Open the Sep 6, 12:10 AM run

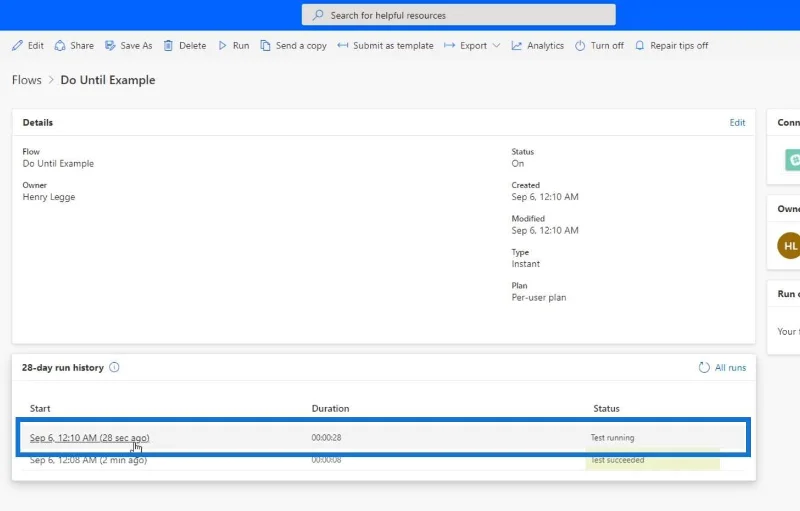pyautogui.click(x=89, y=438)
